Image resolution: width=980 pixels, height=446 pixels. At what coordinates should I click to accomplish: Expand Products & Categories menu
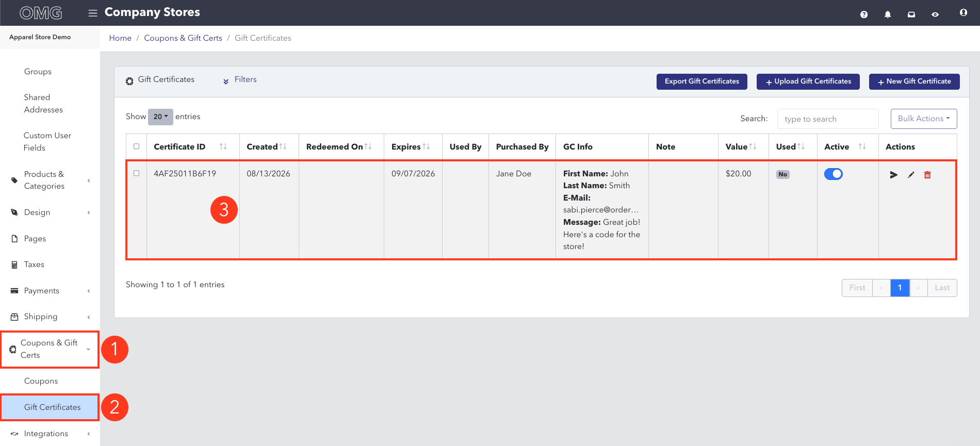coord(50,180)
